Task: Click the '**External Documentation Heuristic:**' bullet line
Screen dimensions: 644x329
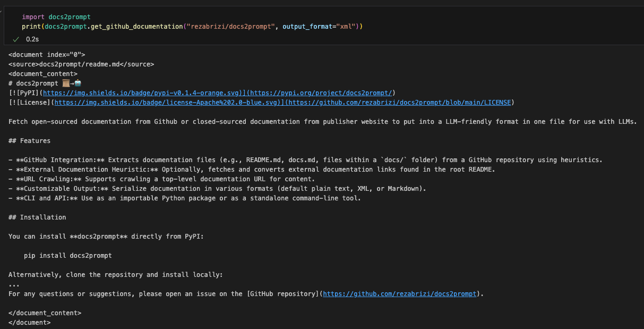Action: click(252, 170)
